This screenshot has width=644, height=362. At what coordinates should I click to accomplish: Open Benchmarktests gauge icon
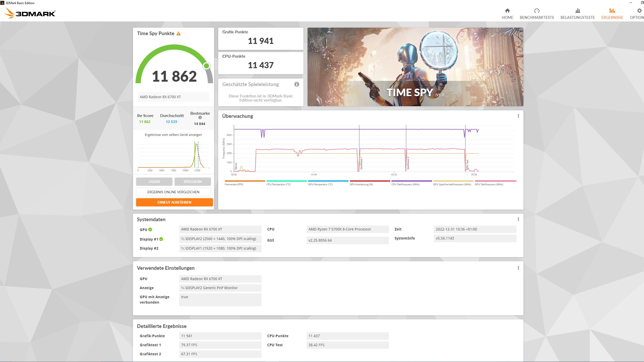coord(537,11)
